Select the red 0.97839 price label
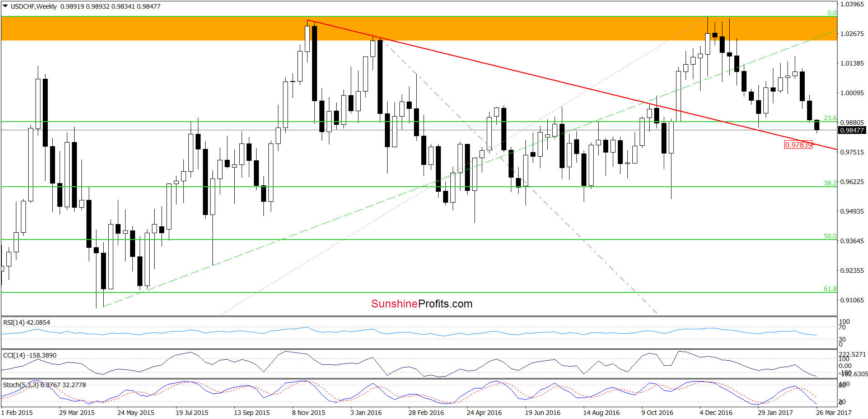Viewport: 868px width, 419px height. tap(798, 145)
